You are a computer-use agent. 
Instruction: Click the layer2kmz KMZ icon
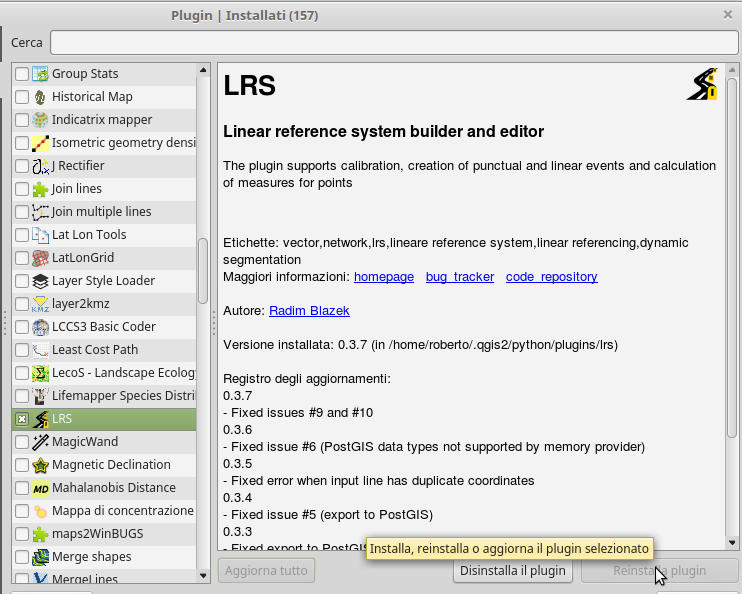pyautogui.click(x=40, y=304)
